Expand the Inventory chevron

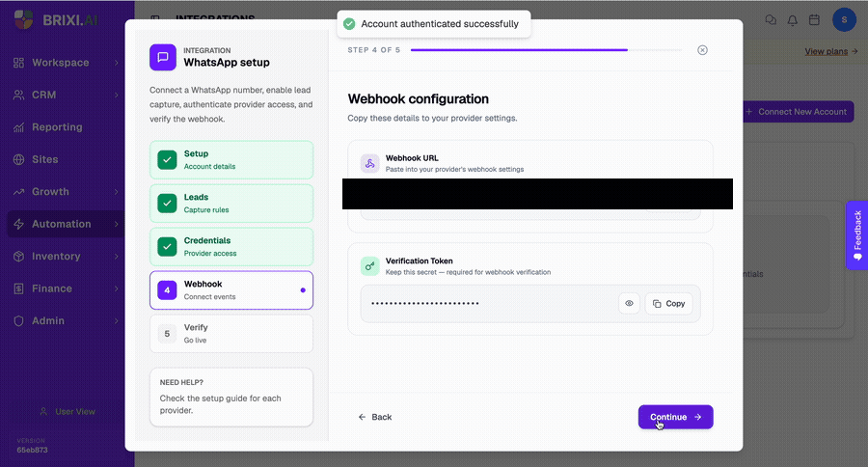[x=117, y=256]
